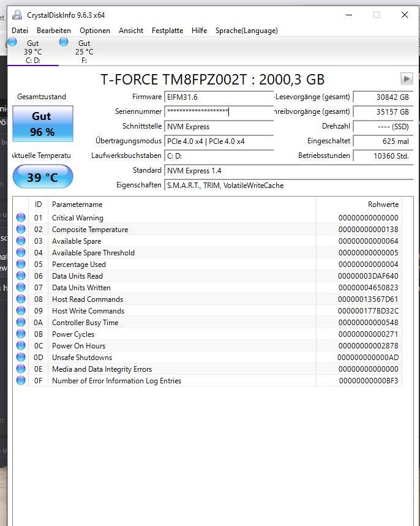Viewport: 420px width, 526px height.
Task: Open the Ansicht menu
Action: click(x=131, y=31)
